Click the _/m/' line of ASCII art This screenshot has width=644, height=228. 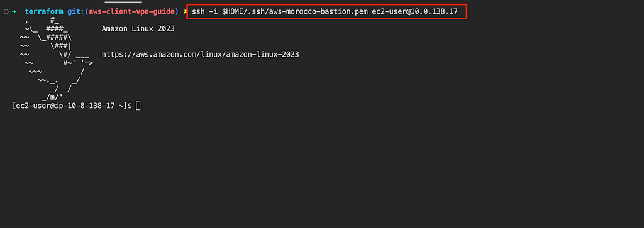pos(52,97)
